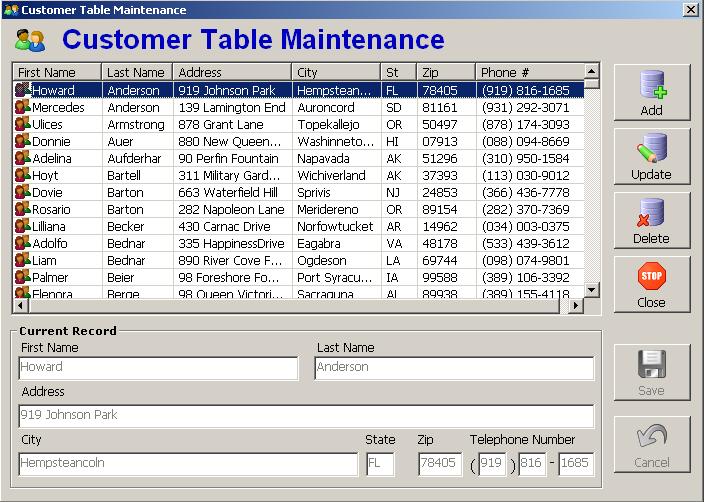
Task: Click the city Washinneto... in Donnie's row
Action: [335, 142]
